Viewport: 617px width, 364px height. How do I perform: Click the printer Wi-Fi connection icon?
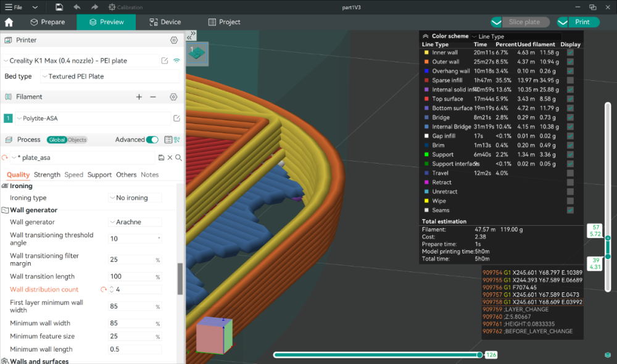(176, 60)
